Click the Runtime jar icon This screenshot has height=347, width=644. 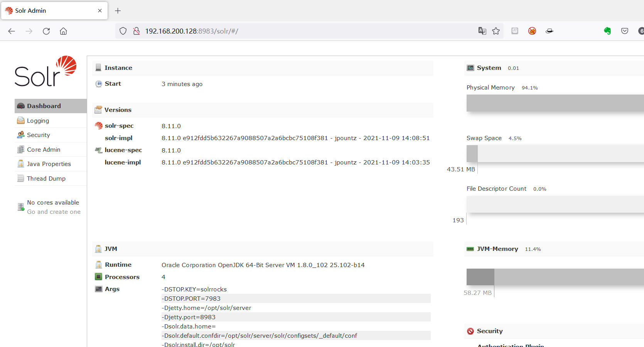99,265
